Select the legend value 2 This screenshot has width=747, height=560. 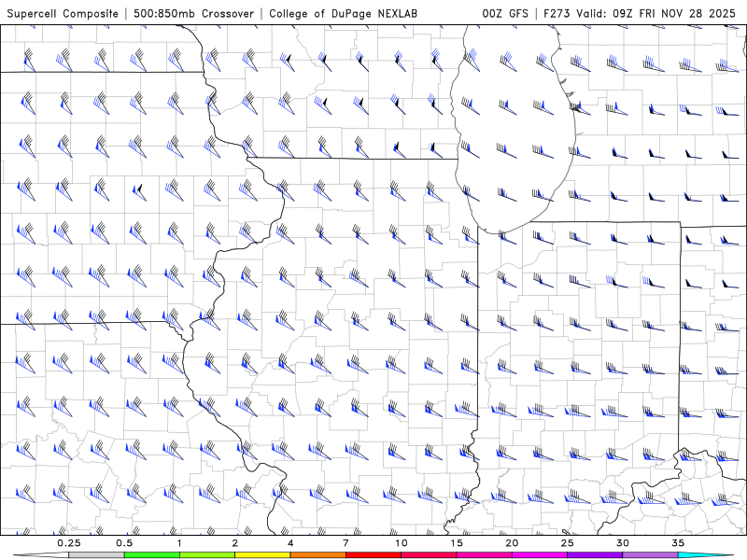click(x=235, y=543)
